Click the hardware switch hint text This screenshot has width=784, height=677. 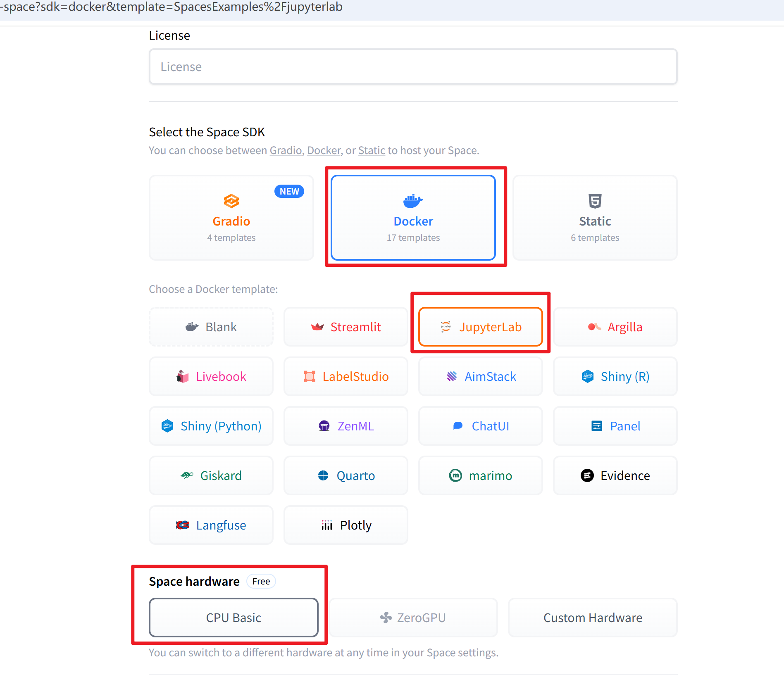point(324,653)
